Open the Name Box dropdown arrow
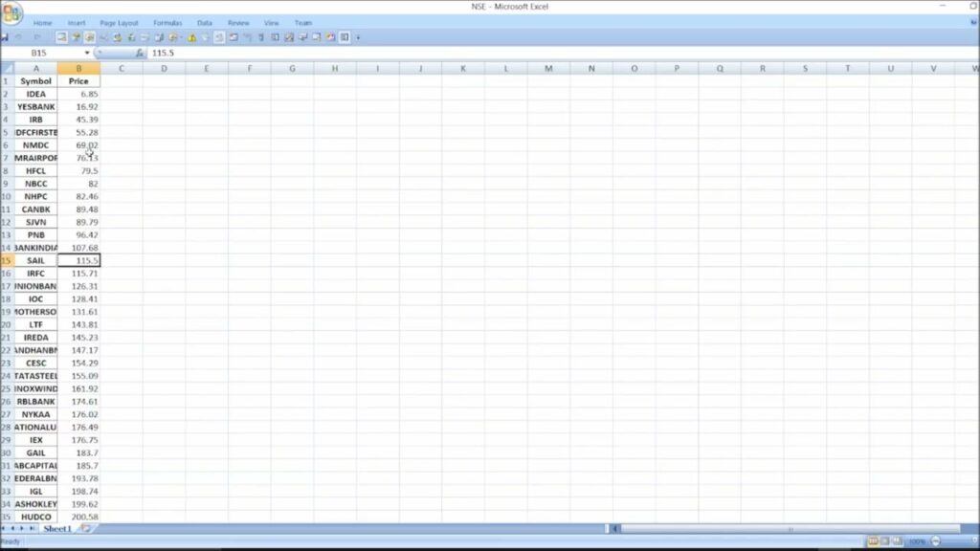 87,54
